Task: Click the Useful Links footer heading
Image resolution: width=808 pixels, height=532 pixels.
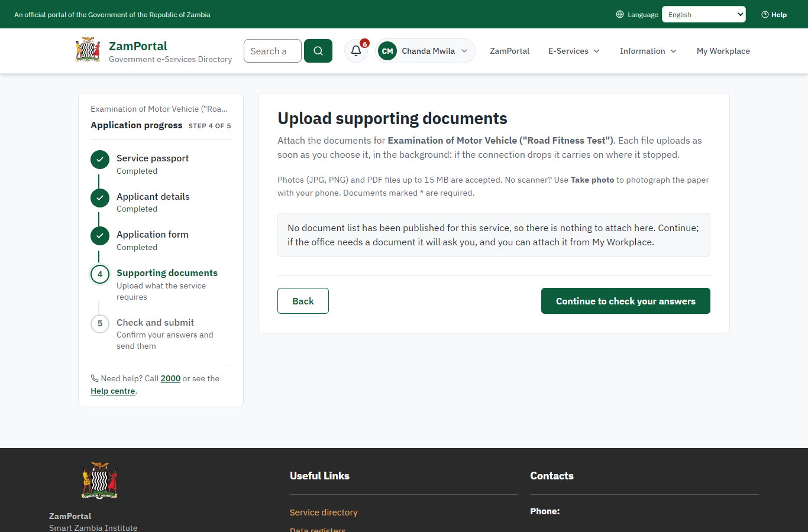Action: tap(319, 476)
